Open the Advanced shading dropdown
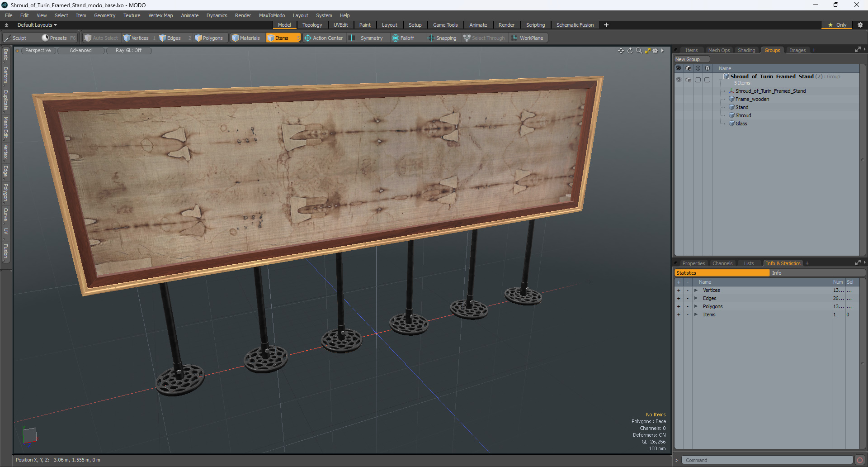This screenshot has width=868, height=467. pos(80,51)
